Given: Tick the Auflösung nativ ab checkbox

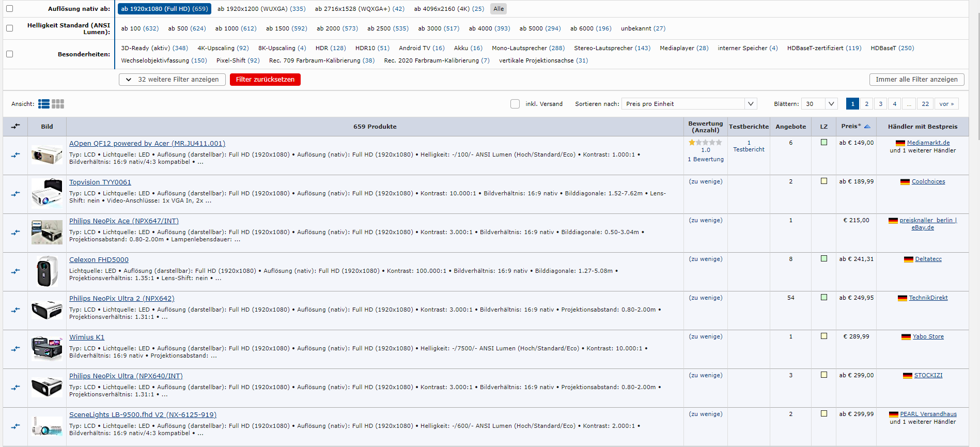Looking at the screenshot, I should 9,9.
